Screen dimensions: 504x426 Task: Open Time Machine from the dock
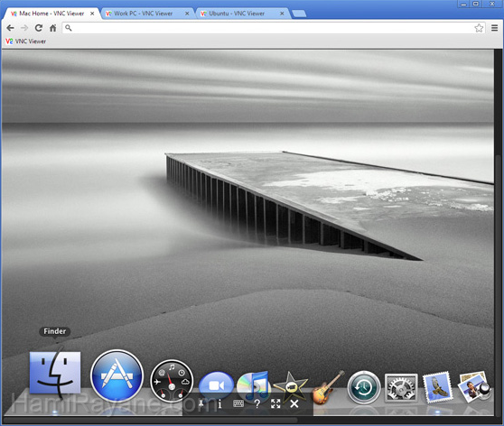pyautogui.click(x=364, y=387)
